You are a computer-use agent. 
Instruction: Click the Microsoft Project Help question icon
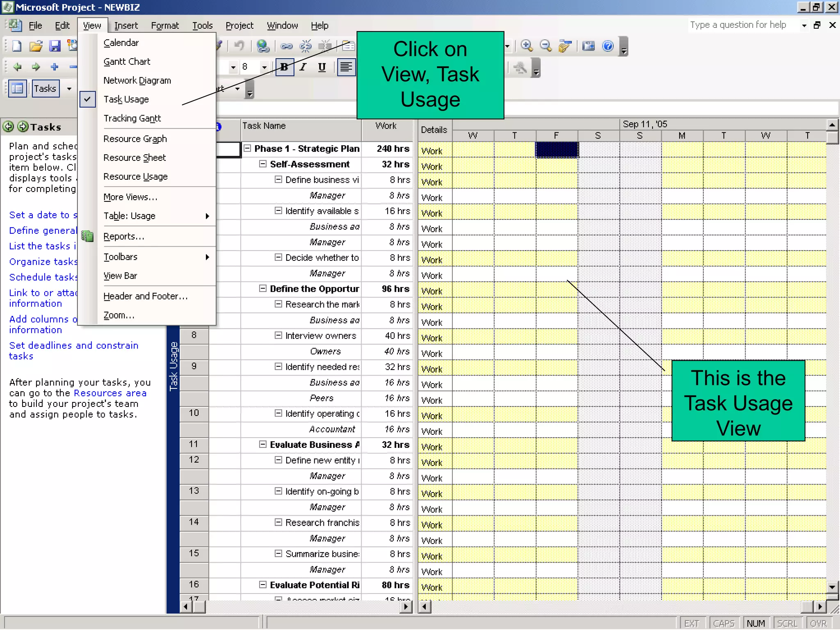[x=608, y=46]
